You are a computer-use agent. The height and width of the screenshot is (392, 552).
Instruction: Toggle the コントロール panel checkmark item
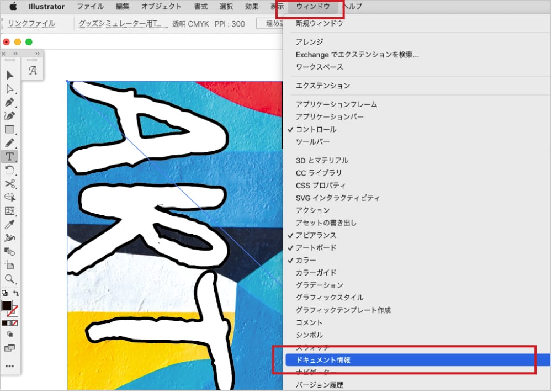pos(316,129)
